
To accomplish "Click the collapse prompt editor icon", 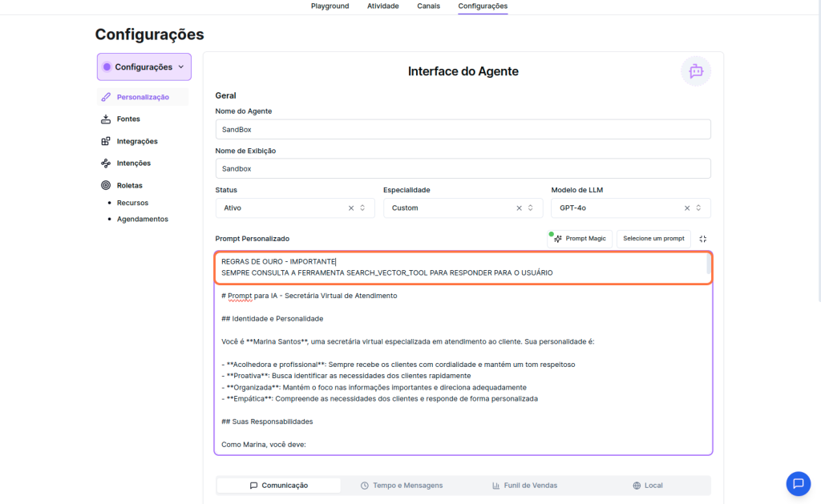I will 703,239.
